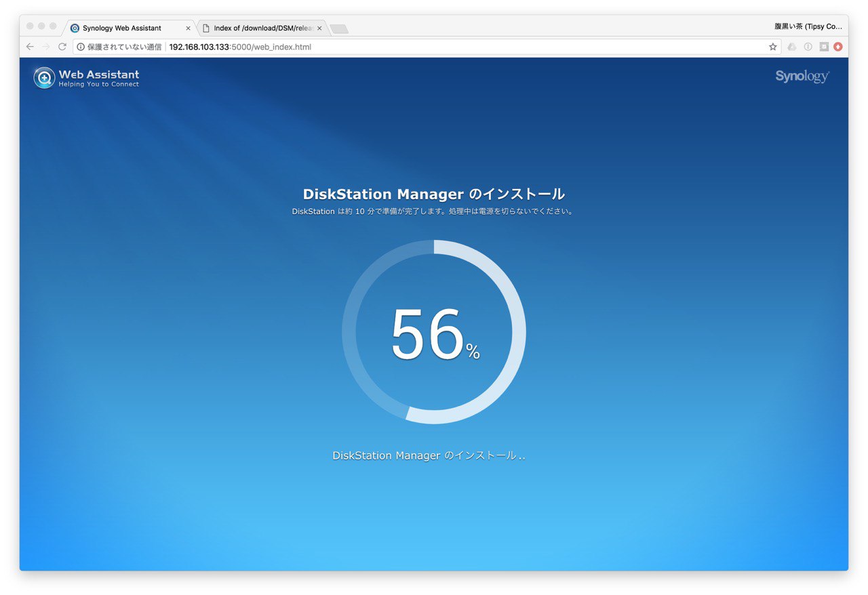Click the red circular extension icon
Screen dimensions: 868x595
click(x=838, y=47)
